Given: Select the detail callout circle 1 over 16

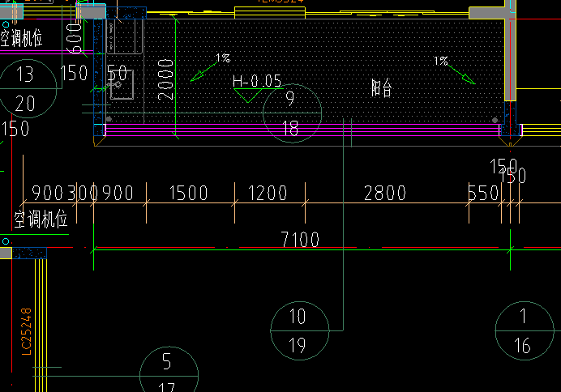Looking at the screenshot, I should point(525,331).
